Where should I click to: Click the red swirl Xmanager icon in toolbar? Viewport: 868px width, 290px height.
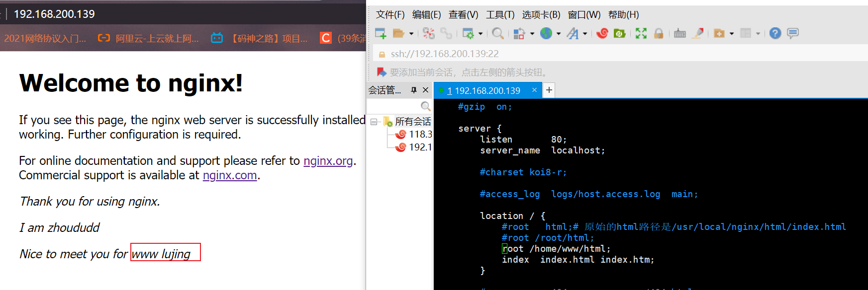[x=602, y=33]
